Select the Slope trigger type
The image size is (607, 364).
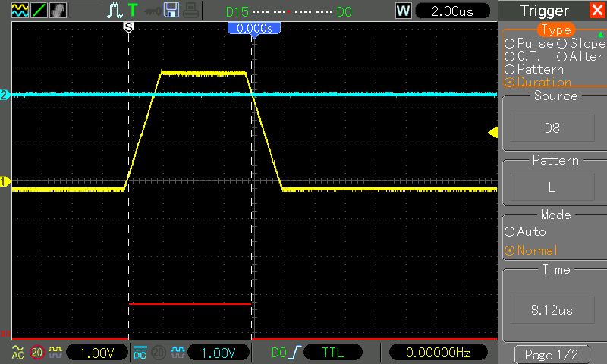coord(580,44)
